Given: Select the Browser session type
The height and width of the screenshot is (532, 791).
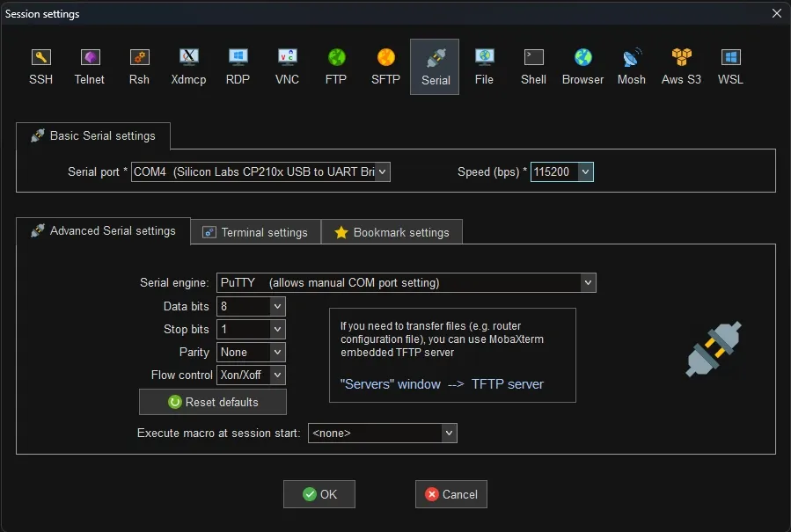Looking at the screenshot, I should (x=582, y=66).
